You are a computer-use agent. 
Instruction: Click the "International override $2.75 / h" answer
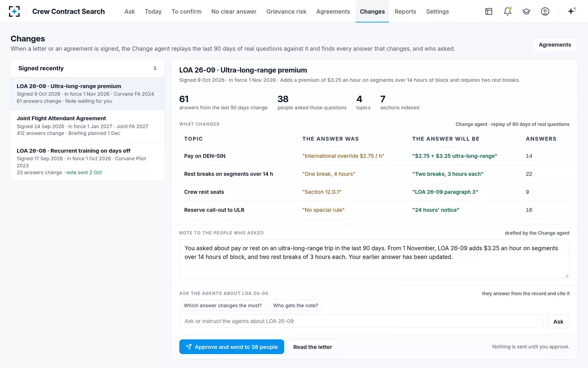[343, 156]
